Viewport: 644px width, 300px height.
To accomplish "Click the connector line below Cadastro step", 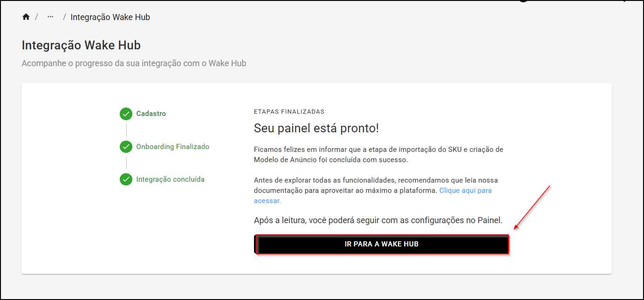I will tap(126, 130).
